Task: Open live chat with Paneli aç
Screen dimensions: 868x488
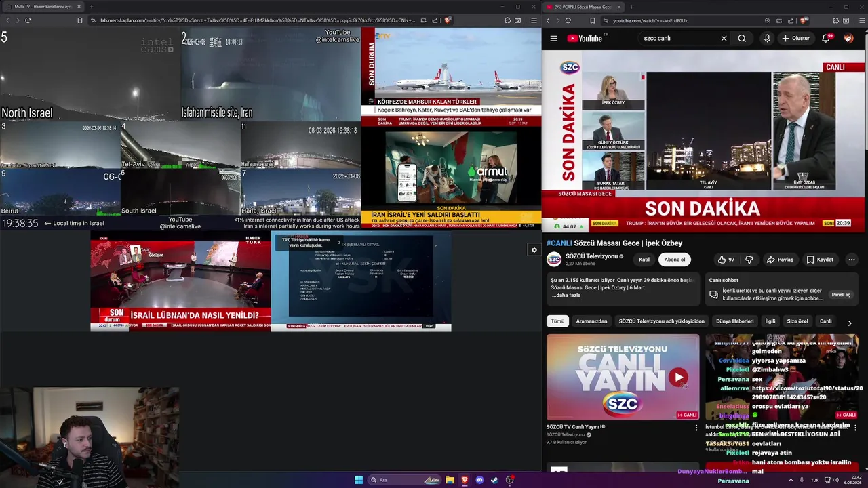Action: coord(841,295)
